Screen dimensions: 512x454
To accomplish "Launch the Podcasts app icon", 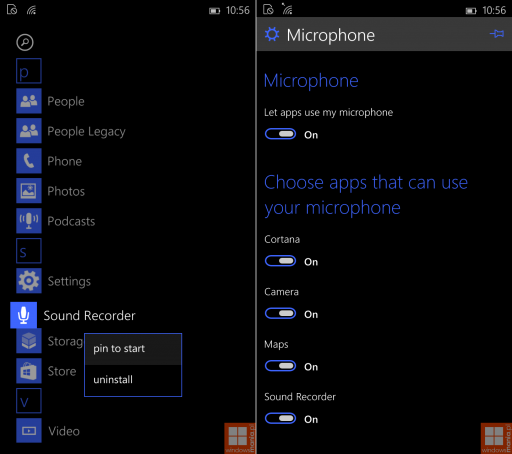I will coord(29,221).
